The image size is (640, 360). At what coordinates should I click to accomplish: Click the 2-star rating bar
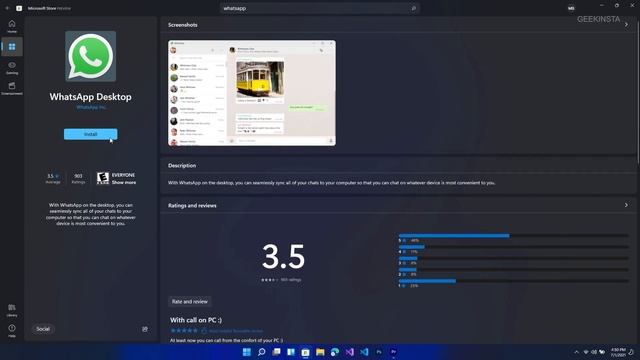click(513, 270)
